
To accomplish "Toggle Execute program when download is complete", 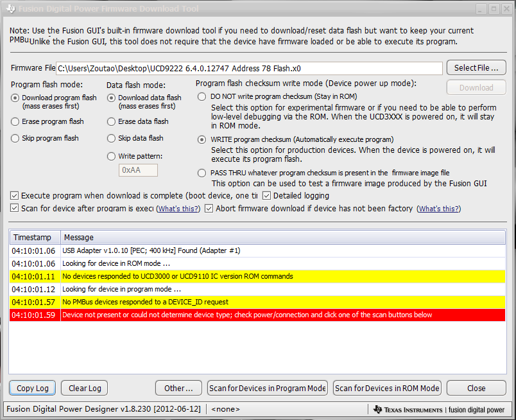I will coord(14,196).
